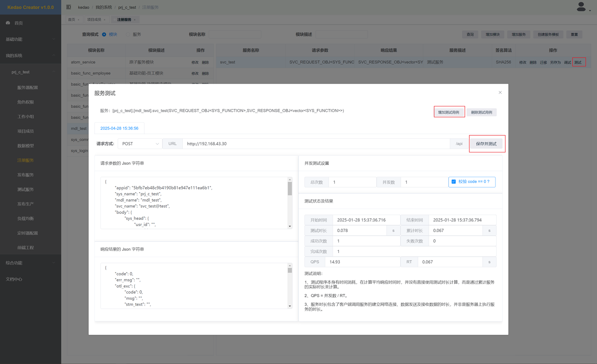Open 发布生产 in sidebar
This screenshot has height=364, width=597.
pyautogui.click(x=26, y=204)
